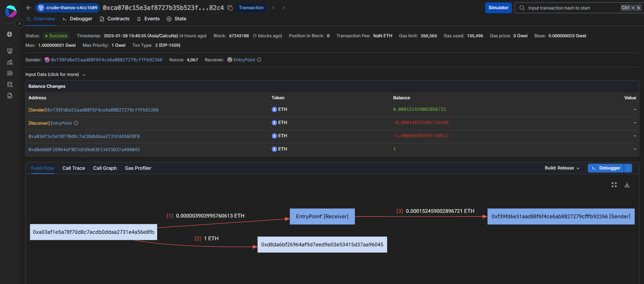Click balance value 0.000152459002896721
The height and width of the screenshot is (284, 644).
tap(419, 109)
